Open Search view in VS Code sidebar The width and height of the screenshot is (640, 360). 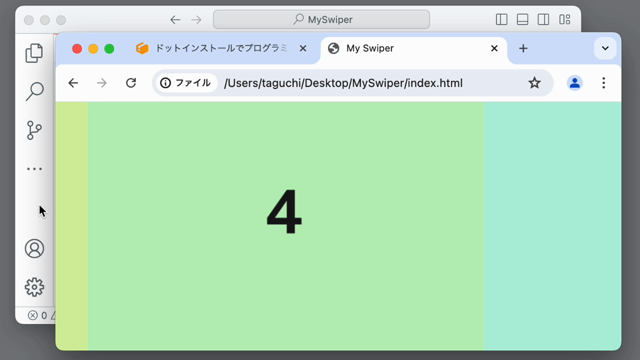[x=34, y=91]
